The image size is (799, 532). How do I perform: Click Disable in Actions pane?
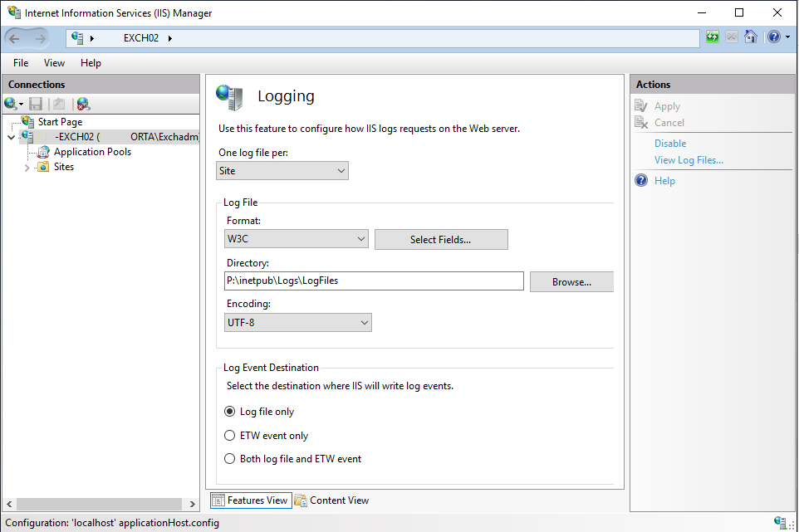pyautogui.click(x=670, y=143)
